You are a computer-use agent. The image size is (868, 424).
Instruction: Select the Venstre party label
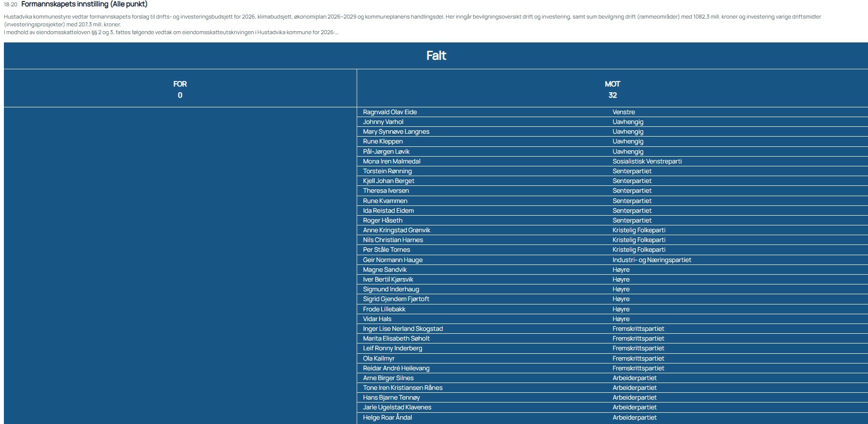pyautogui.click(x=624, y=112)
